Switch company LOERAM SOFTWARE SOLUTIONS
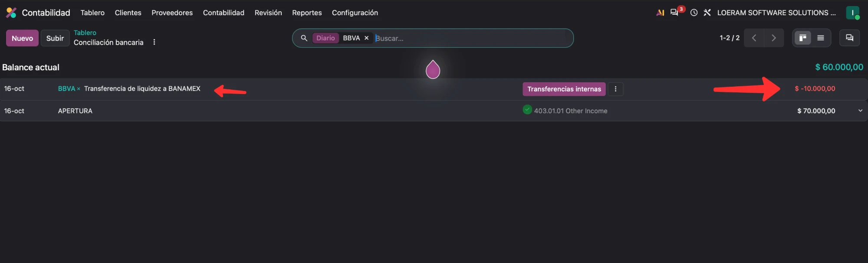Screen dimensions: 868x263 (x=776, y=13)
